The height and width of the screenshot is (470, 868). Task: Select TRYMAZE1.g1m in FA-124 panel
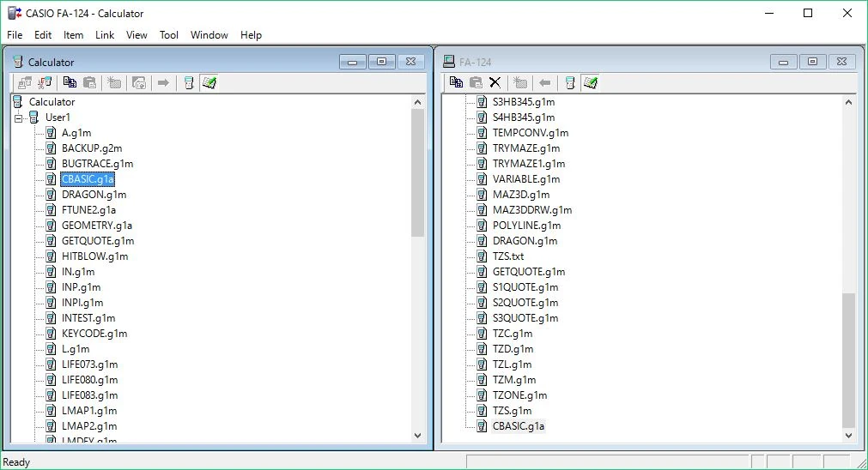(x=529, y=164)
